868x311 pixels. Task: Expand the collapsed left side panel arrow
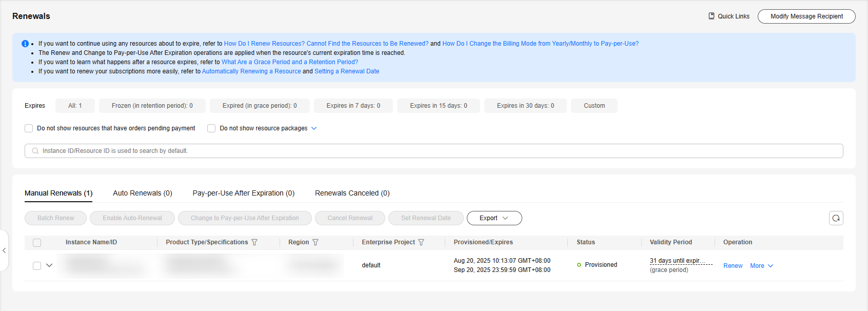click(x=4, y=250)
